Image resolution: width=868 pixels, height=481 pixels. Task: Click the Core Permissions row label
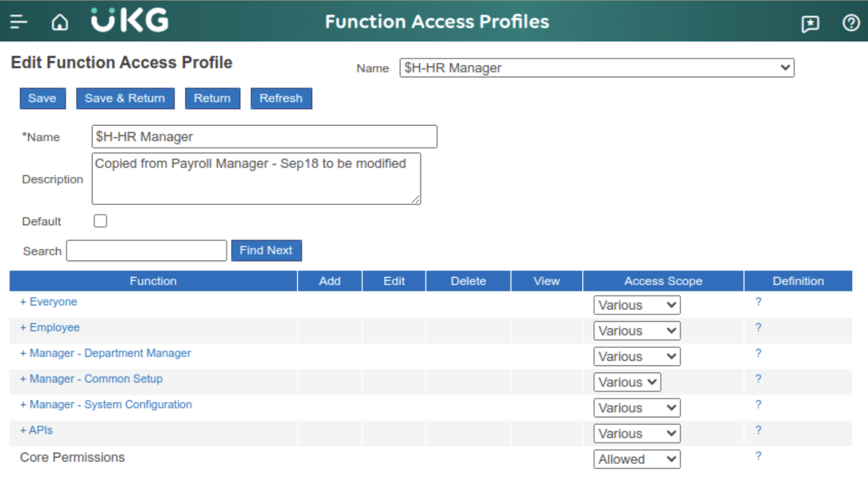pos(72,457)
